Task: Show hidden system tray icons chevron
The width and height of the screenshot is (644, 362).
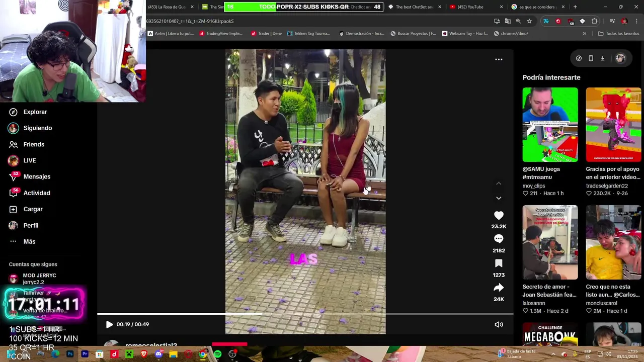Action: click(553, 354)
